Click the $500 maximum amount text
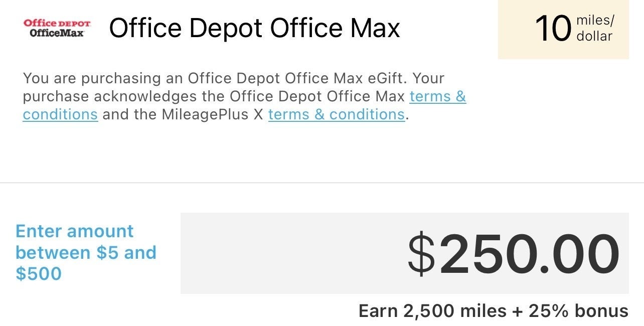This screenshot has width=644, height=326. [39, 274]
